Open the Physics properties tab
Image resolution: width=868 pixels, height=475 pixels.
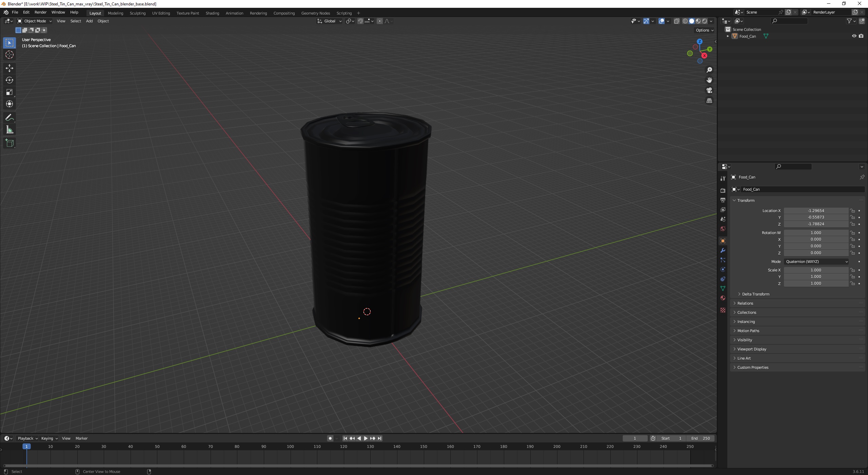723,269
